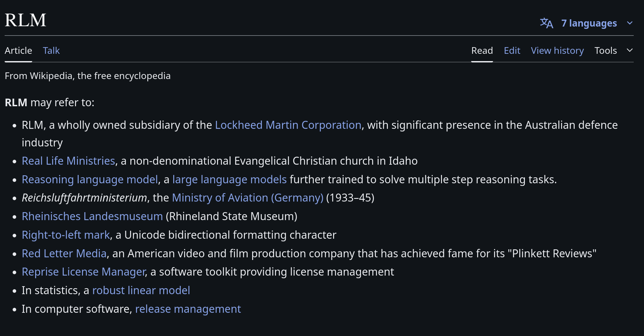Follow the Real Life Ministries link
The height and width of the screenshot is (336, 644).
click(x=68, y=161)
